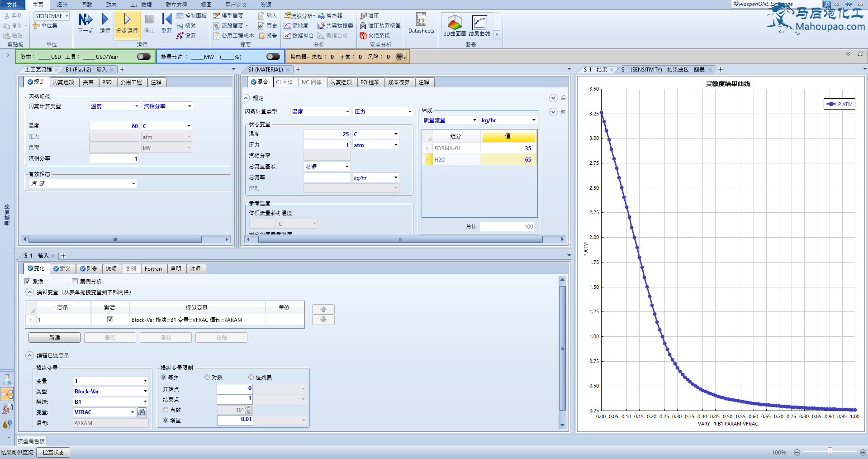
Task: Open the 模型调色板 model palette
Action: (31, 441)
